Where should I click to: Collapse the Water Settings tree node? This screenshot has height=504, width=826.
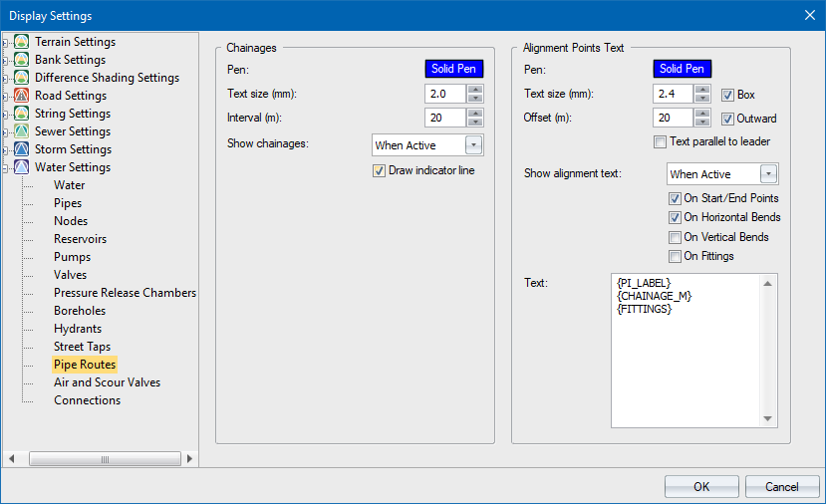click(7, 167)
